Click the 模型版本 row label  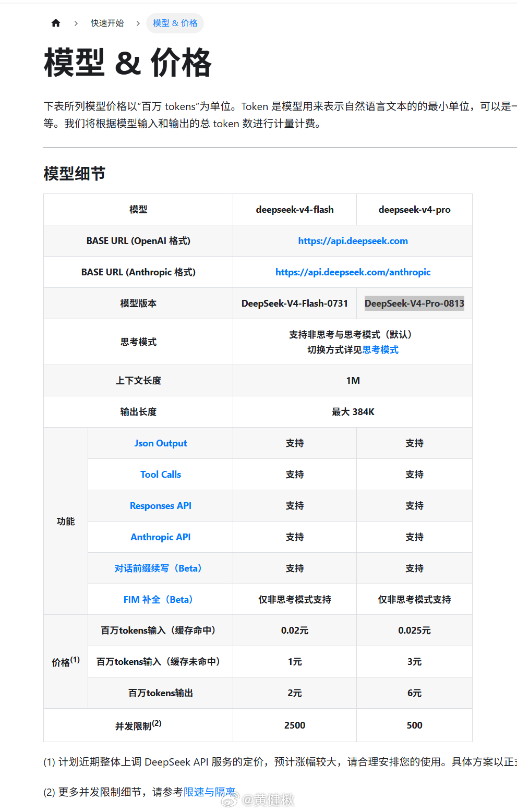coord(138,304)
